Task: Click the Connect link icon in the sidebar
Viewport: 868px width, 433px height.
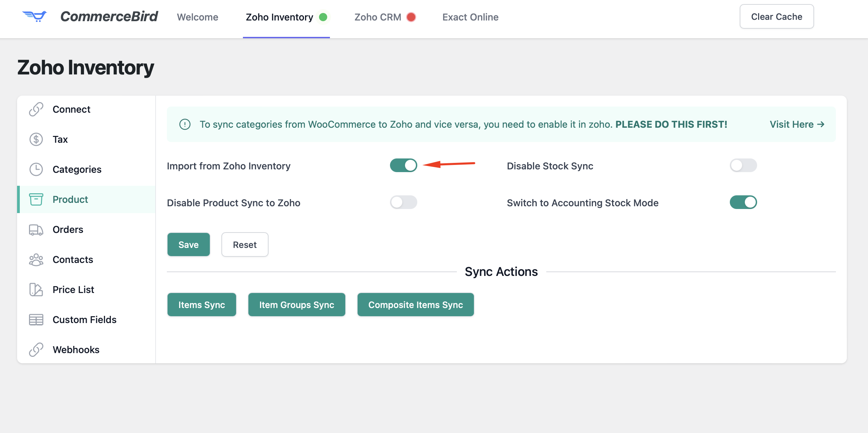Action: click(x=36, y=109)
